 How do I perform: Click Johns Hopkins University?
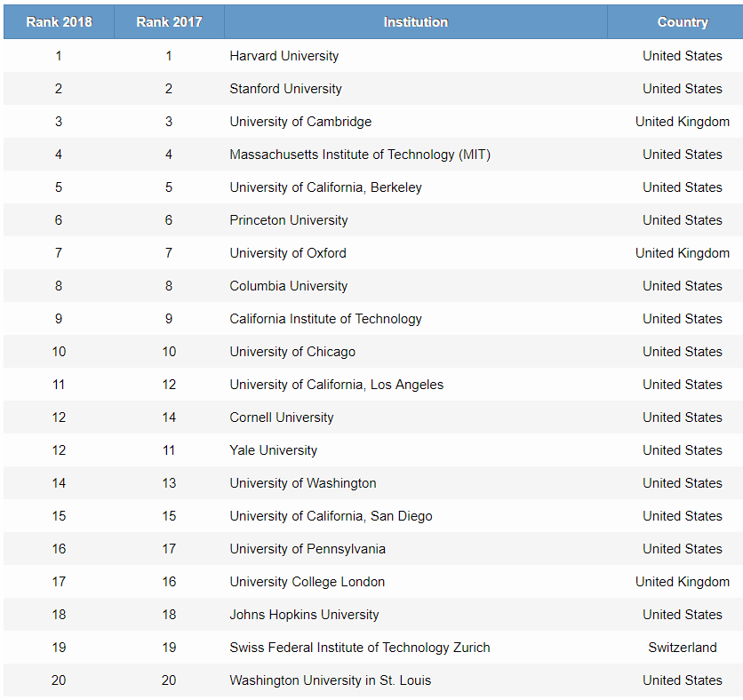[x=304, y=615]
